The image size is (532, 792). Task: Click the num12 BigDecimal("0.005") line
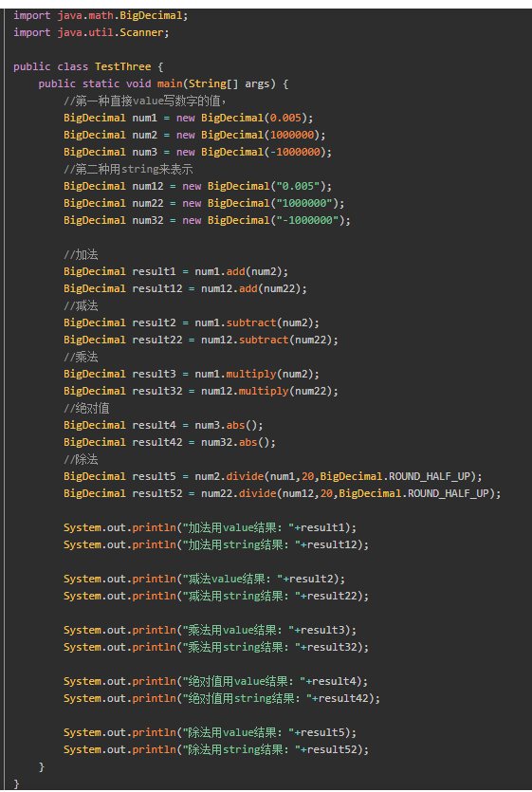197,187
